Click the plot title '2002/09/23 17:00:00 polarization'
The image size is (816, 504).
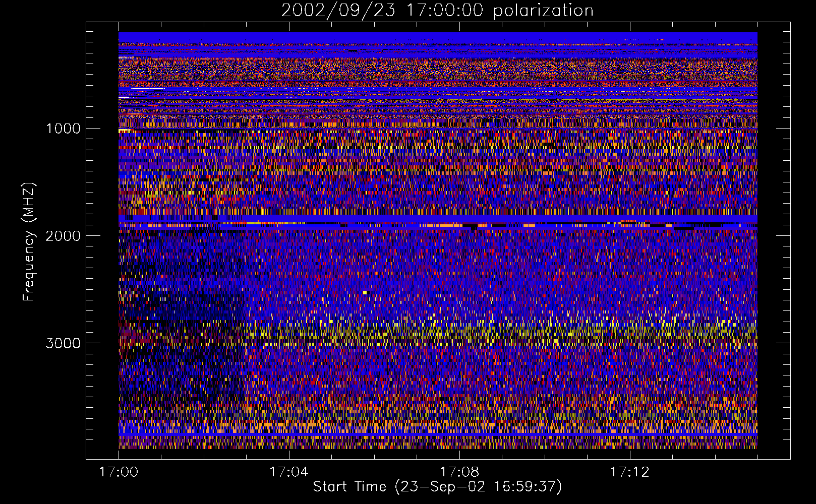437,11
